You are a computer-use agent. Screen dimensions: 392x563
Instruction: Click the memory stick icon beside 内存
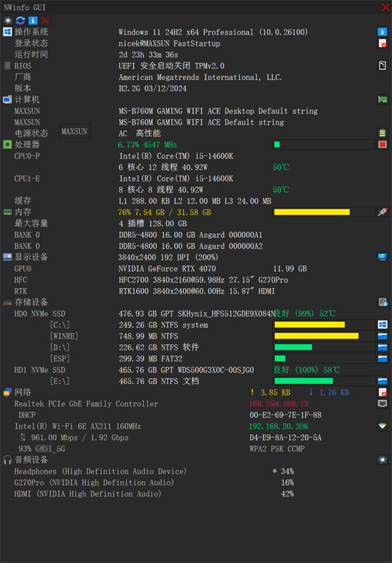(x=7, y=212)
